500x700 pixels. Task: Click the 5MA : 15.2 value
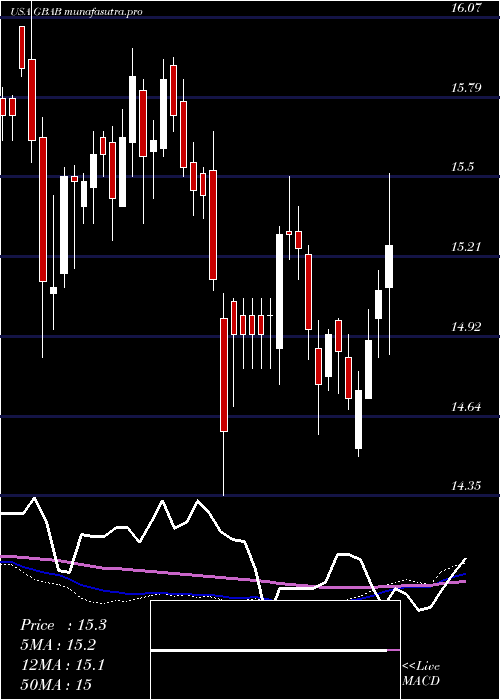(58, 645)
